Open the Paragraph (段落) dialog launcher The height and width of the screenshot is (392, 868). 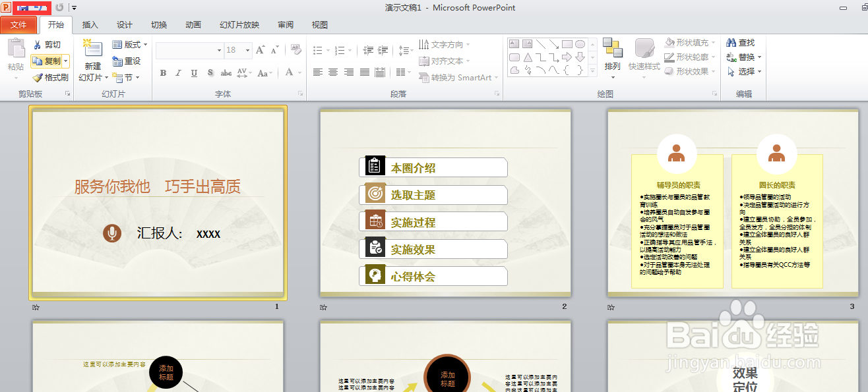[497, 94]
